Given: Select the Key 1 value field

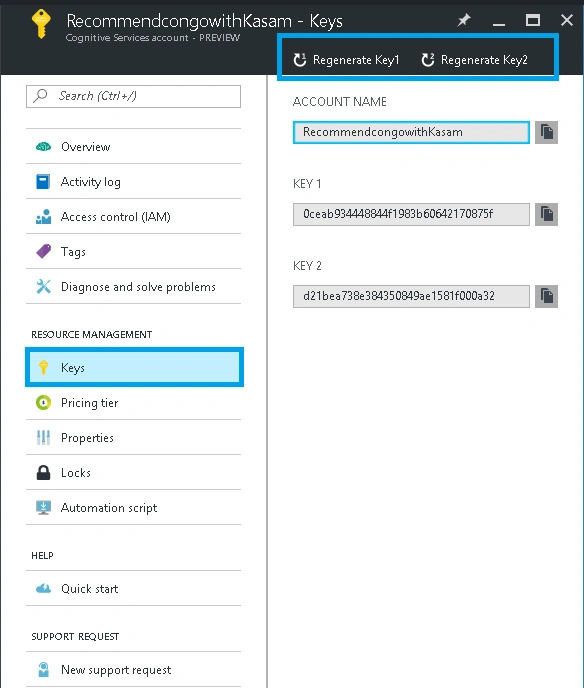Looking at the screenshot, I should (411, 214).
